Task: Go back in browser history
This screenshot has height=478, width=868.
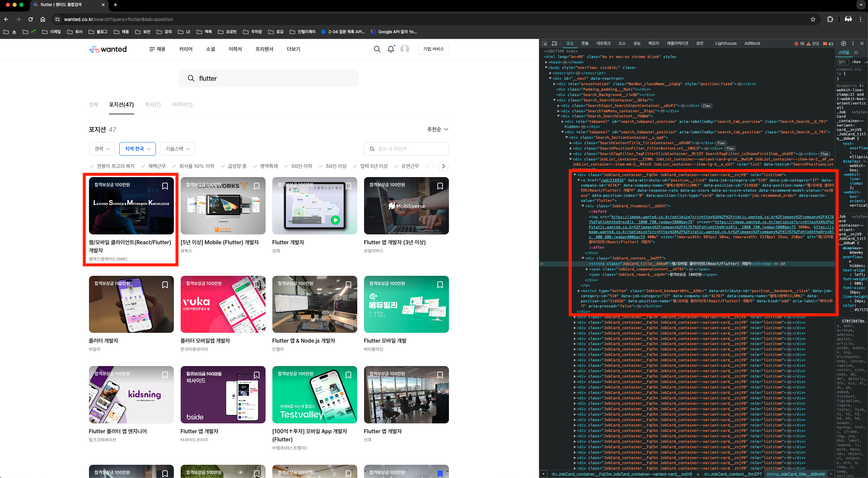Action: pos(6,19)
